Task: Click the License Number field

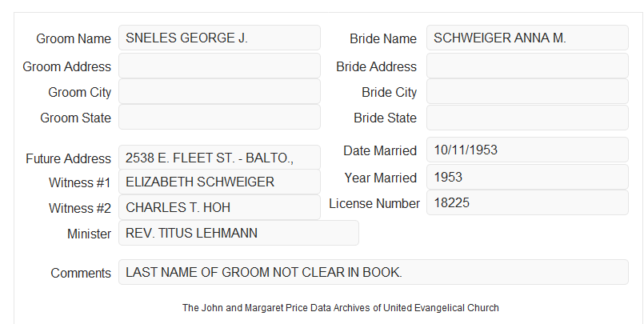Action: (x=527, y=202)
